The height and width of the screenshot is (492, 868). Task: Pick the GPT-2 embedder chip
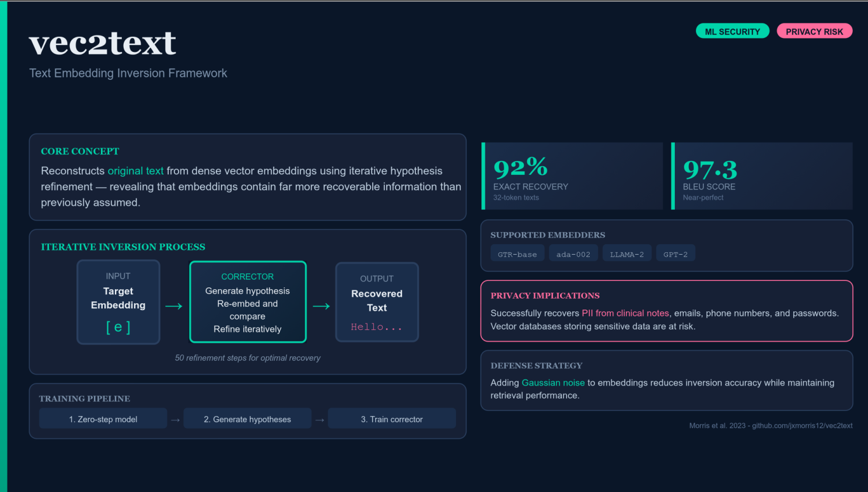(x=675, y=254)
